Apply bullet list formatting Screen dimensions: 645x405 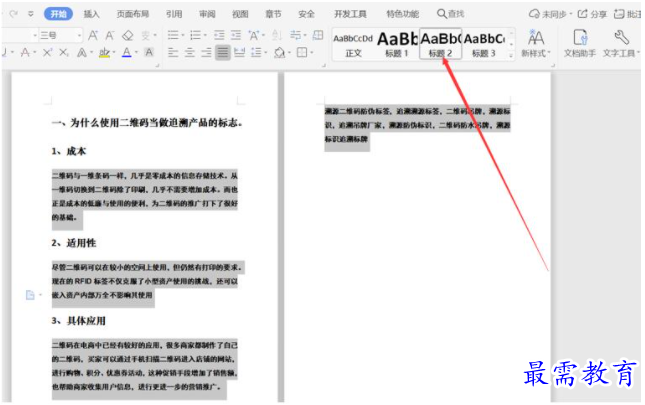coord(173,35)
